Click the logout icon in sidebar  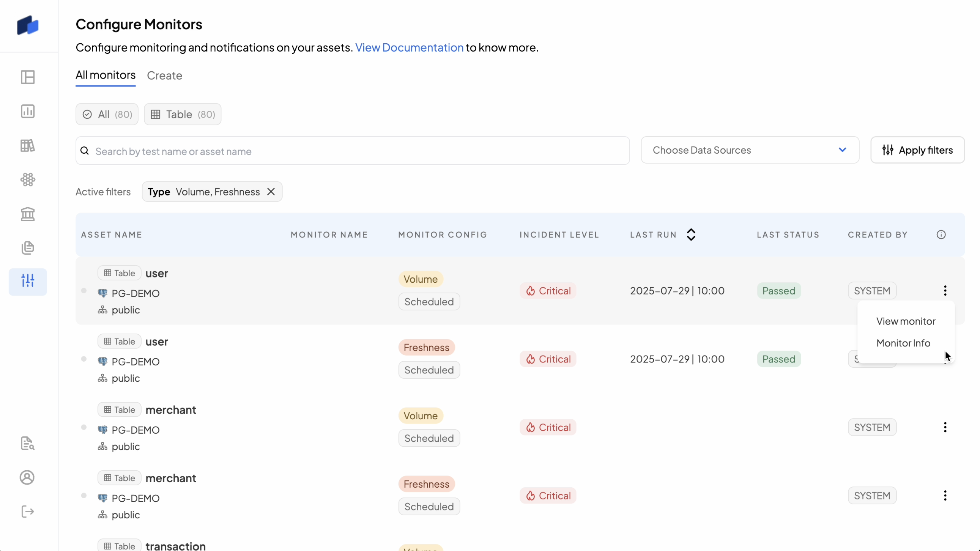click(27, 512)
